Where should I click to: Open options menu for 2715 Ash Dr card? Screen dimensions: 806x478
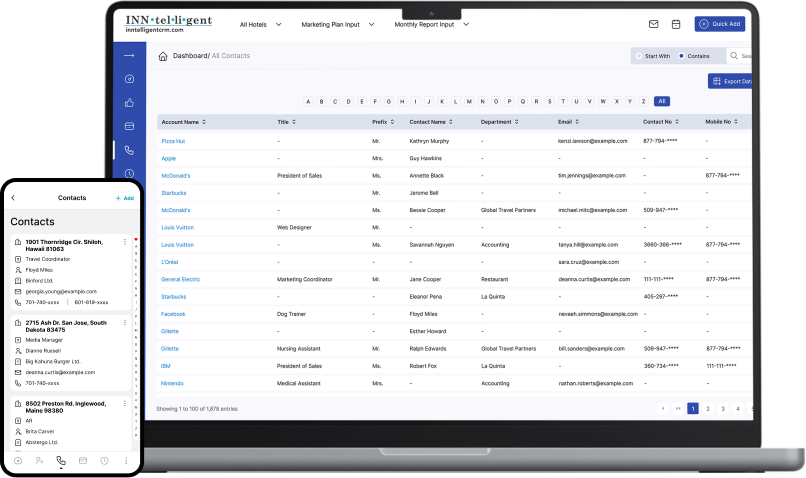pyautogui.click(x=125, y=322)
